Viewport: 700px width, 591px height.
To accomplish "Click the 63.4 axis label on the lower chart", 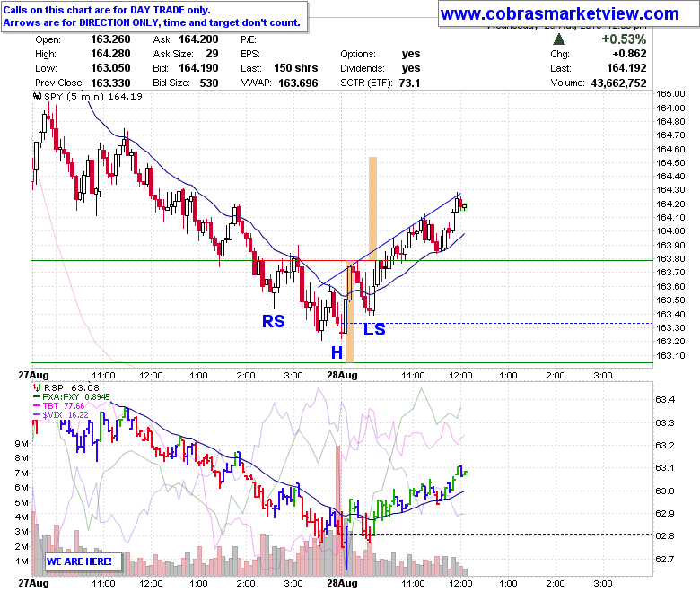I will click(664, 399).
